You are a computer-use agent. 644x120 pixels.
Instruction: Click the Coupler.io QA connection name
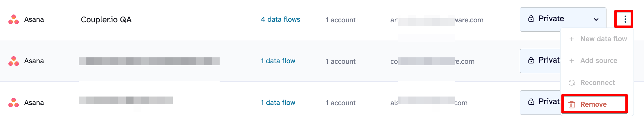[106, 20]
